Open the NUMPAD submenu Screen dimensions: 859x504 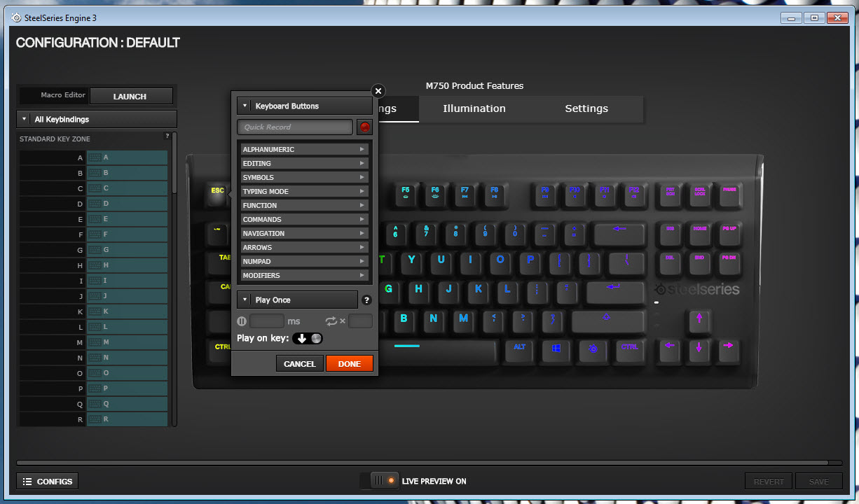[x=304, y=262]
